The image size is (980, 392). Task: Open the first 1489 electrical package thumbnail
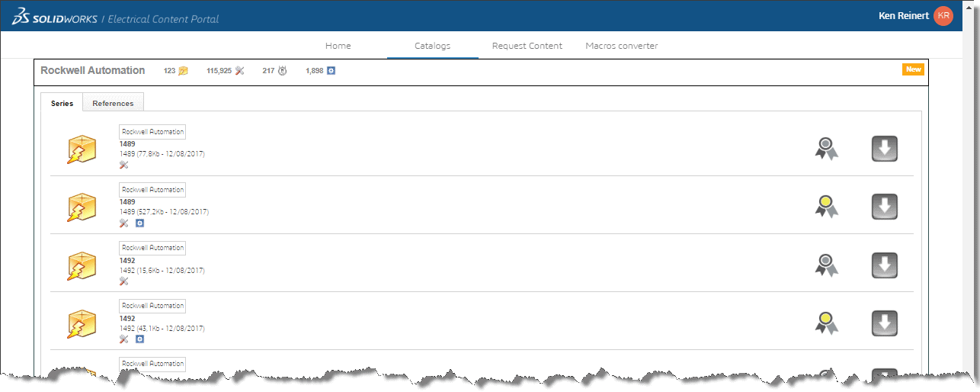click(x=82, y=150)
